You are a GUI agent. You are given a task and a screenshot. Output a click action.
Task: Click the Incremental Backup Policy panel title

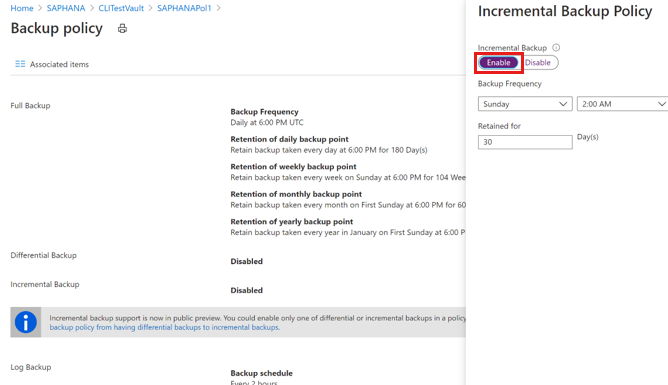tap(565, 11)
